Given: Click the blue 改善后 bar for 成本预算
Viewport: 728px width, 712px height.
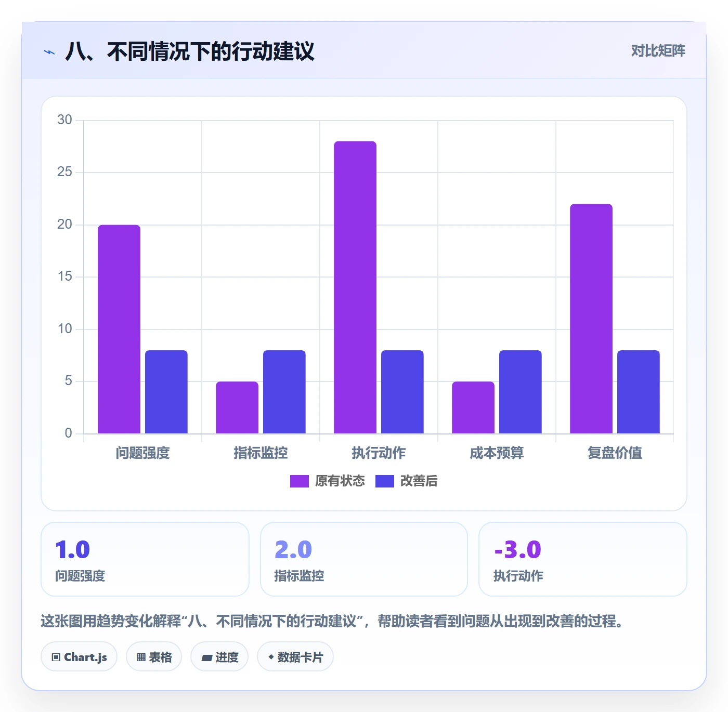Looking at the screenshot, I should coord(521,392).
